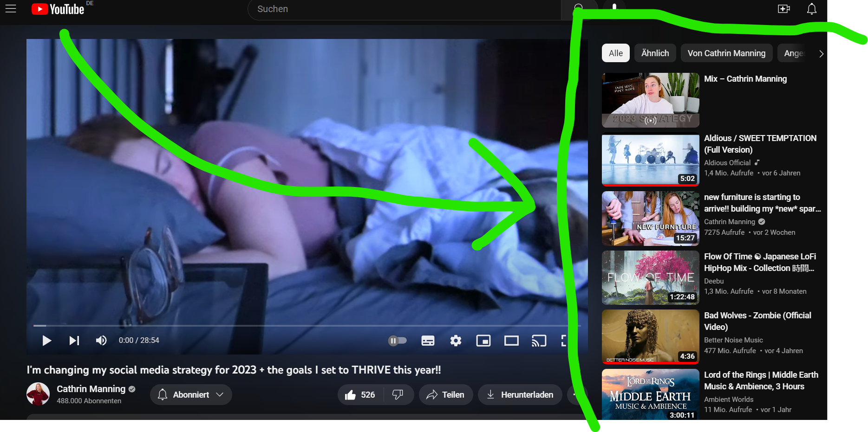Play the video

pos(46,341)
